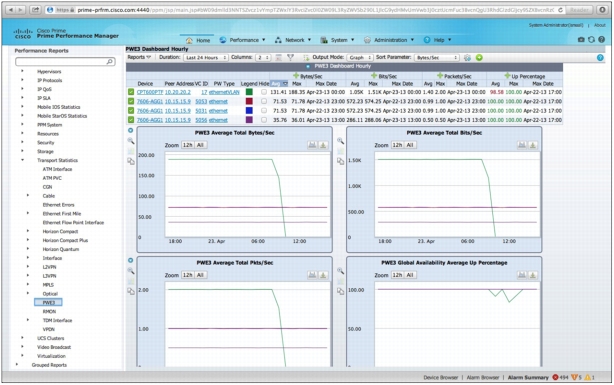
Task: Check Hide box for VC ID 5053 row
Action: coord(264,101)
